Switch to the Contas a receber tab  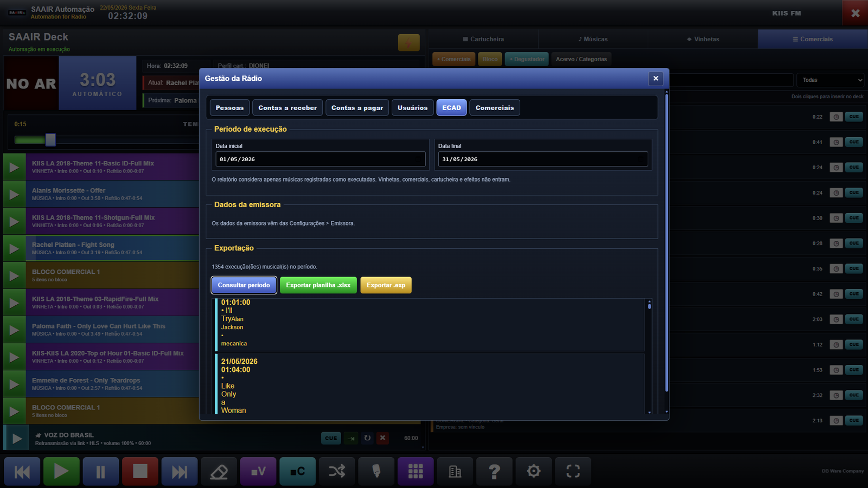point(288,108)
